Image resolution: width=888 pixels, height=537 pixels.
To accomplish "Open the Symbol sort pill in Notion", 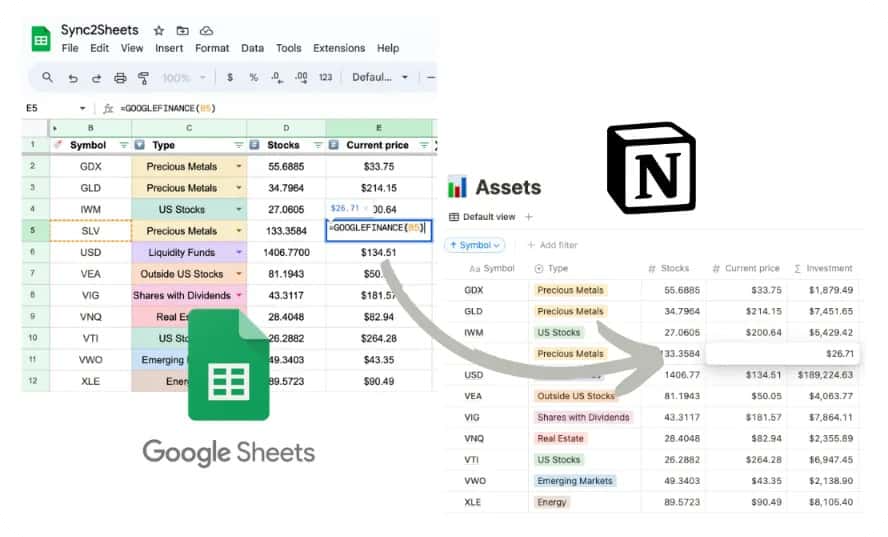I will pos(475,245).
